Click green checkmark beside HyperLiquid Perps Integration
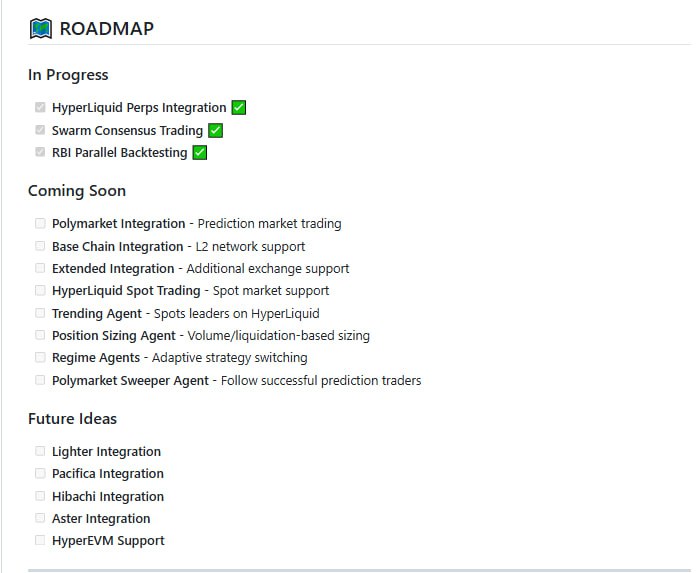699x573 pixels. click(x=239, y=108)
